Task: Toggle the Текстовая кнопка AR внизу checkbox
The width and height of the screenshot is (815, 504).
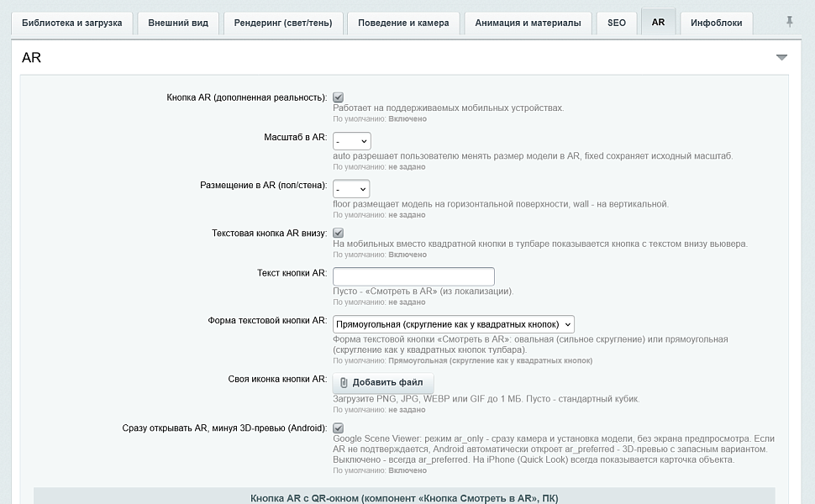Action: coord(338,233)
